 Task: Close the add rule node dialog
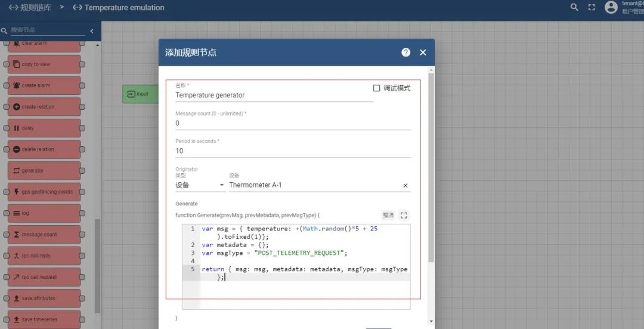[423, 52]
